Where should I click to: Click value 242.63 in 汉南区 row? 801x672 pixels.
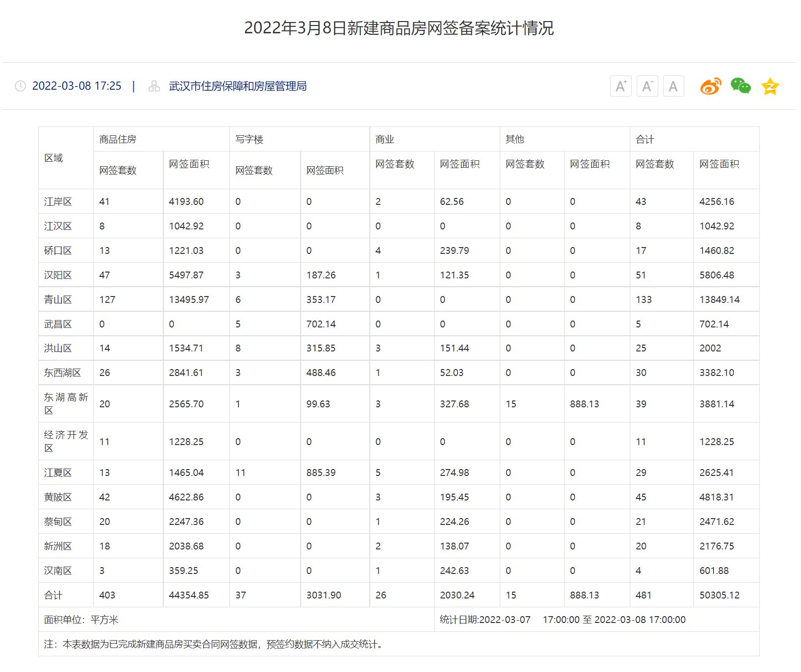tap(455, 571)
